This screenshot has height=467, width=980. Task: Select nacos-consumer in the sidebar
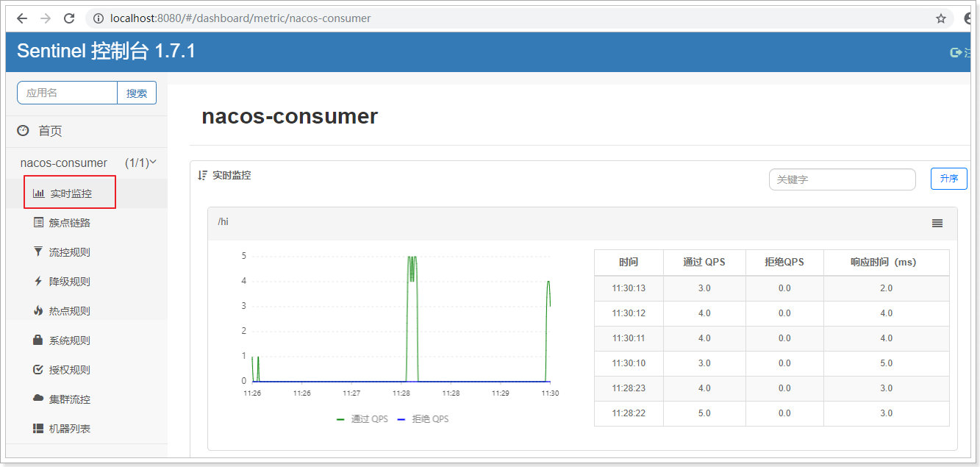click(x=64, y=163)
